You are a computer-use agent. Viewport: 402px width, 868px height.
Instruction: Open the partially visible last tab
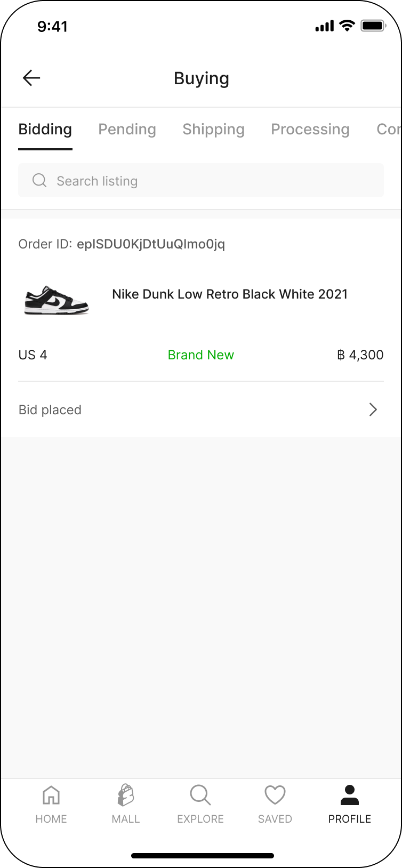click(x=388, y=129)
